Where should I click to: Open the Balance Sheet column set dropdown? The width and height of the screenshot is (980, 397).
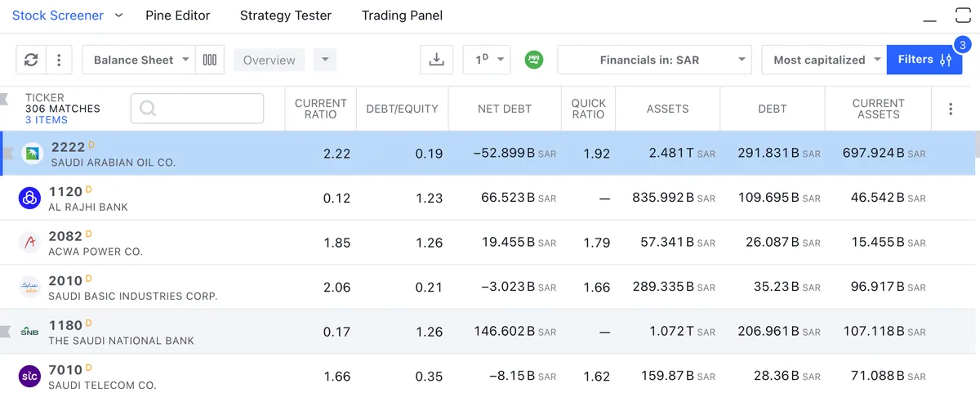pyautogui.click(x=140, y=60)
